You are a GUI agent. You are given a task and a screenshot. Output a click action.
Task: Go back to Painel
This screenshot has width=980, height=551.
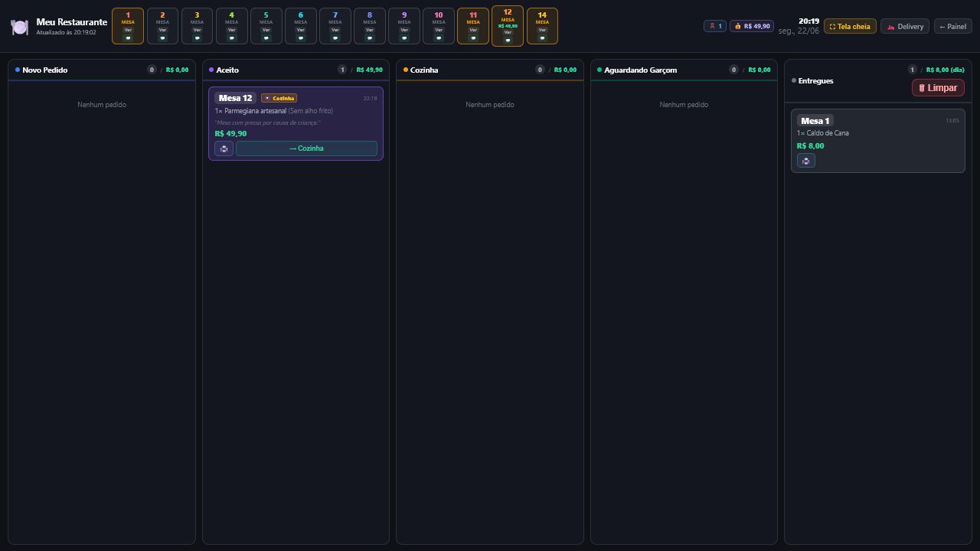[x=952, y=26]
